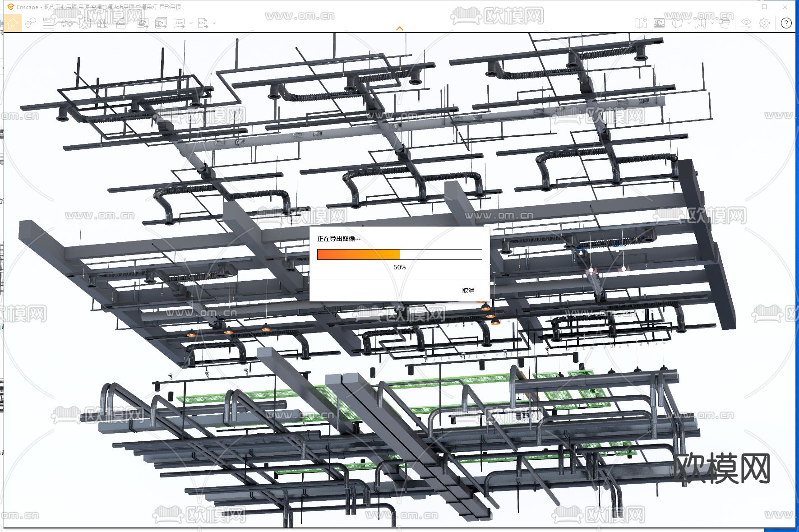The height and width of the screenshot is (532, 799).
Task: Toggle the VR headset mode
Action: tap(725, 23)
